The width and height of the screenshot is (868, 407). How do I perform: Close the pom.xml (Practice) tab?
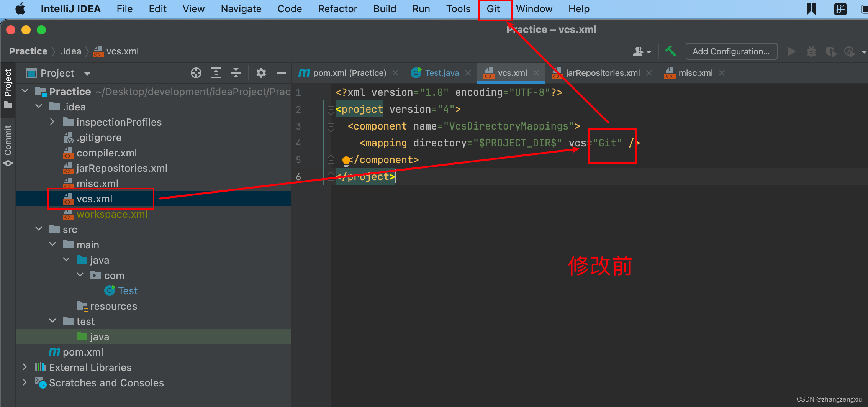tap(395, 73)
